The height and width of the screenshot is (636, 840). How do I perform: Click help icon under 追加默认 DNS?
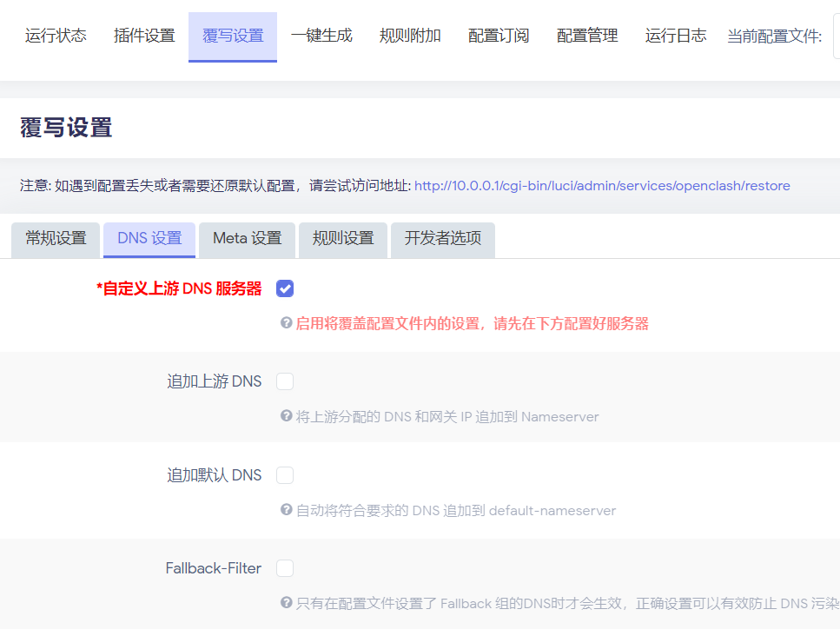tap(286, 510)
